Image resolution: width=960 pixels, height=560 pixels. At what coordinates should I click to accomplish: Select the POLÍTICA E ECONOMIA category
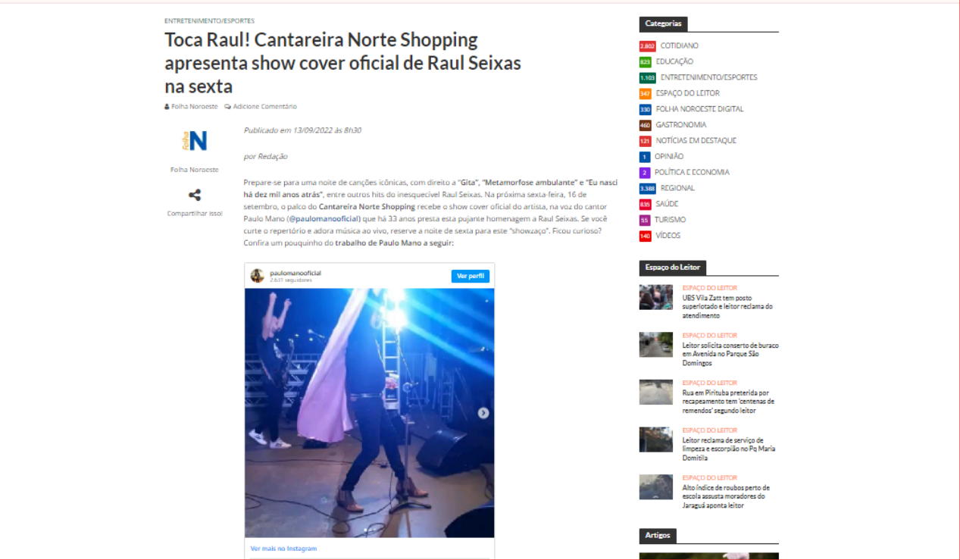692,173
